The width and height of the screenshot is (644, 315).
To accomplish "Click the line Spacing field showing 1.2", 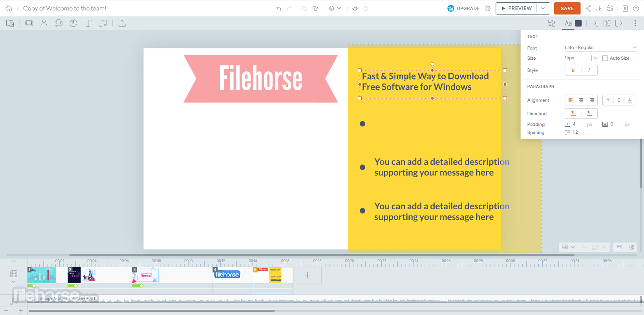I will point(582,133).
